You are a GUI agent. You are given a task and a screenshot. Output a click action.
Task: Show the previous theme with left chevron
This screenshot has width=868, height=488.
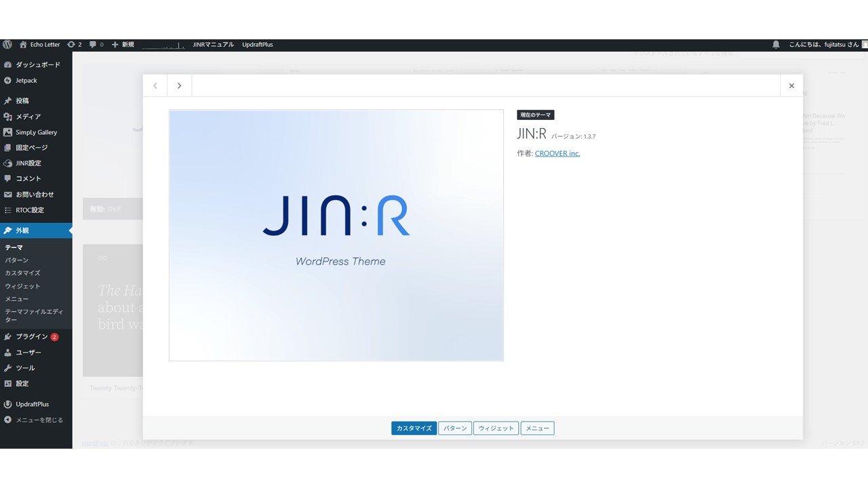click(155, 86)
